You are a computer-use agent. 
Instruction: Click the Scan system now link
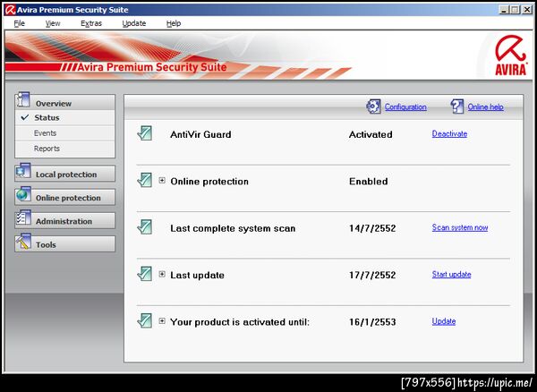[x=460, y=227]
